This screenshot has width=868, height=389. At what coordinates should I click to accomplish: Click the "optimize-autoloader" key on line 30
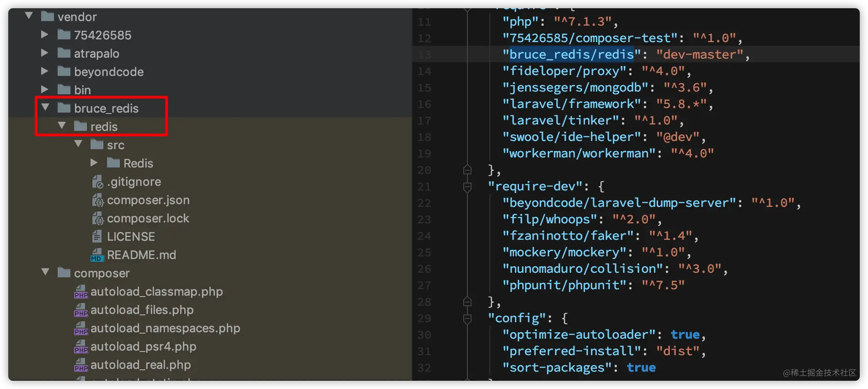click(579, 335)
